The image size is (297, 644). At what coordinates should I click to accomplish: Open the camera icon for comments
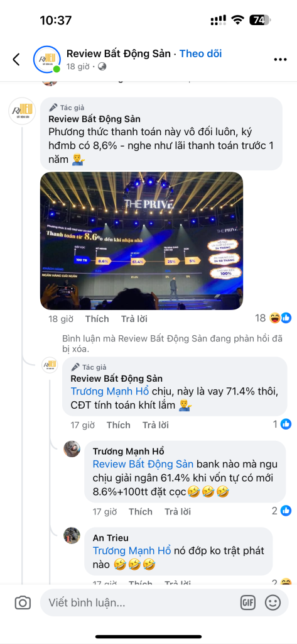pyautogui.click(x=23, y=602)
